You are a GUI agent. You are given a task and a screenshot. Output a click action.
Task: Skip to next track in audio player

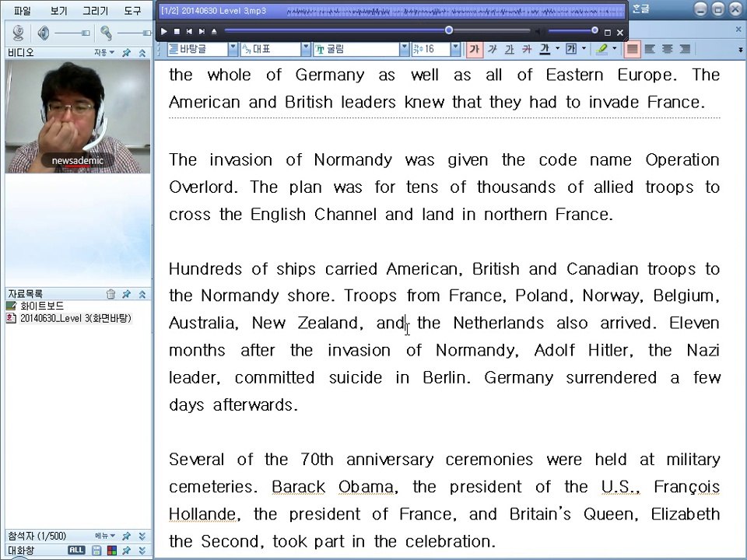[x=202, y=31]
